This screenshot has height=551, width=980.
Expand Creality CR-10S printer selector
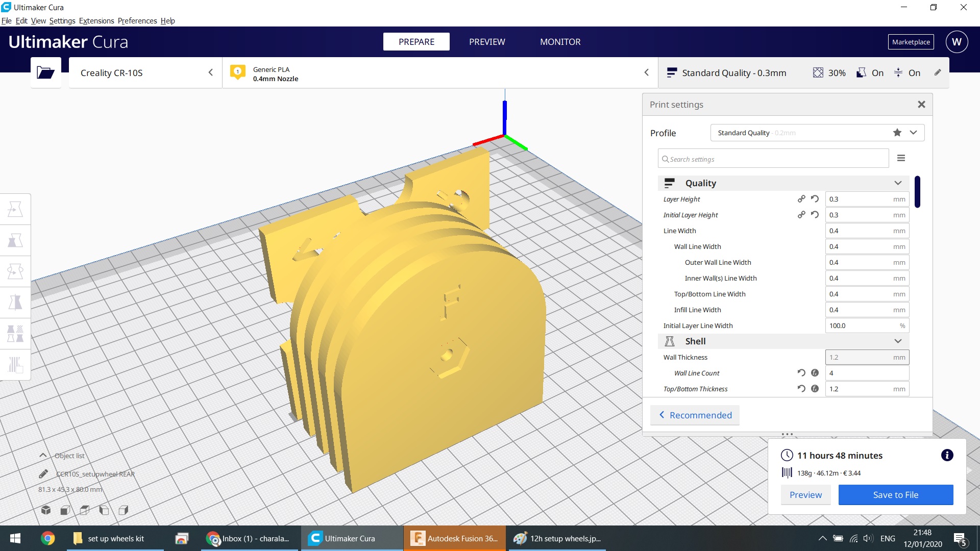pyautogui.click(x=145, y=73)
